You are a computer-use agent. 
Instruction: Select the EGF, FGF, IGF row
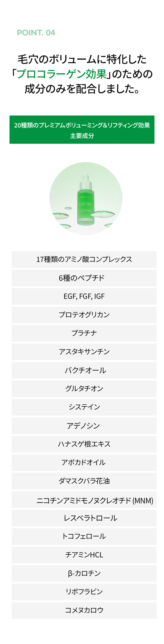coord(84,296)
